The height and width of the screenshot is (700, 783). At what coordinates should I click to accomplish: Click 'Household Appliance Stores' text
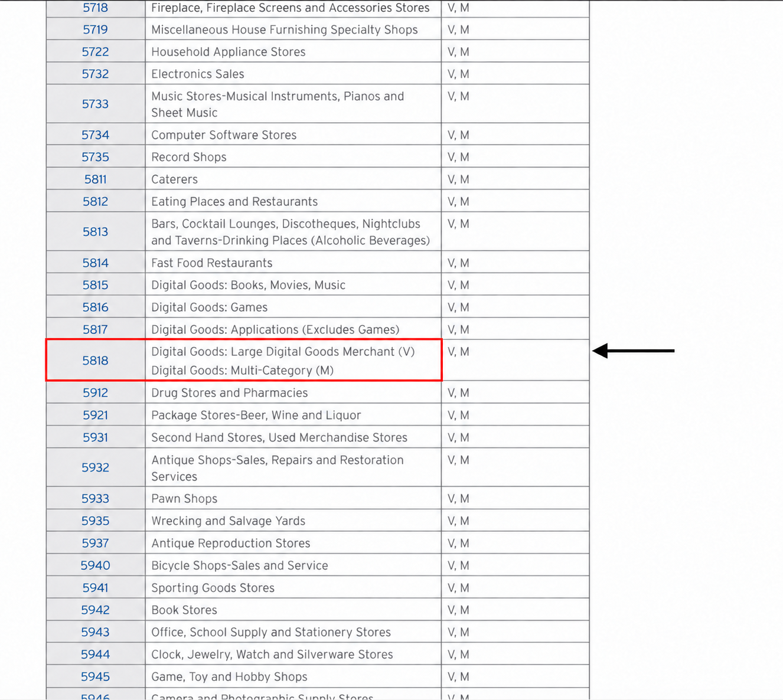tap(229, 52)
